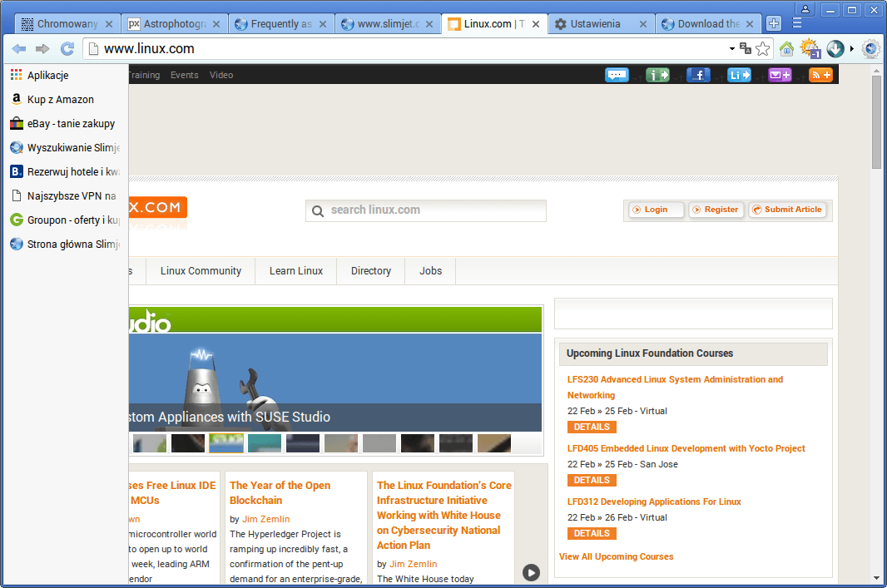
Task: Close the Astrophotography tab
Action: pyautogui.click(x=216, y=24)
